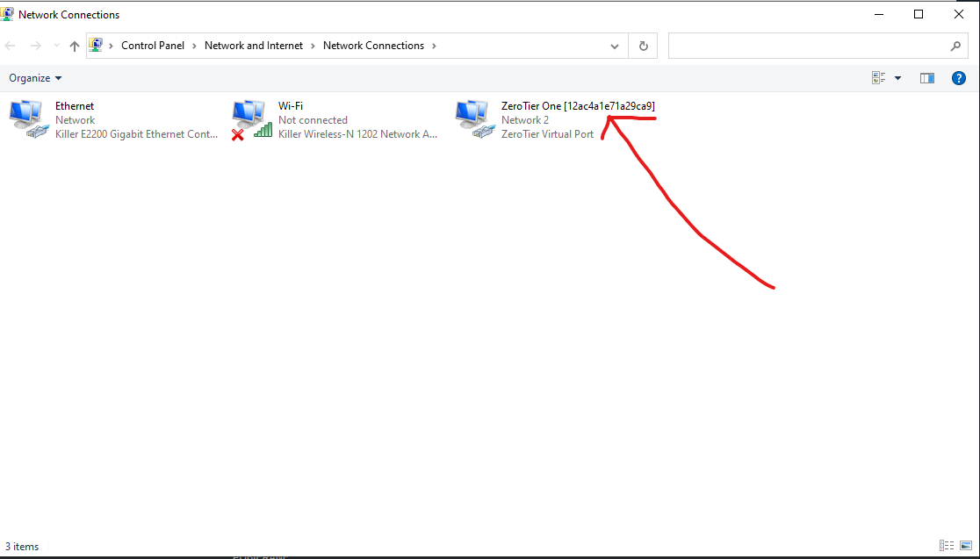Go up one folder level
980x559 pixels.
(x=75, y=46)
